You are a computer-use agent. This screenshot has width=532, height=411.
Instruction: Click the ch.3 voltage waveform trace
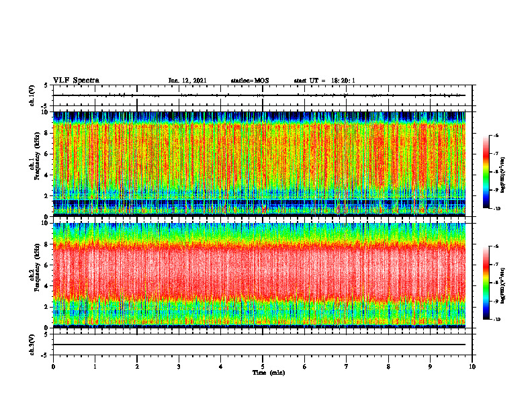pyautogui.click(x=259, y=345)
